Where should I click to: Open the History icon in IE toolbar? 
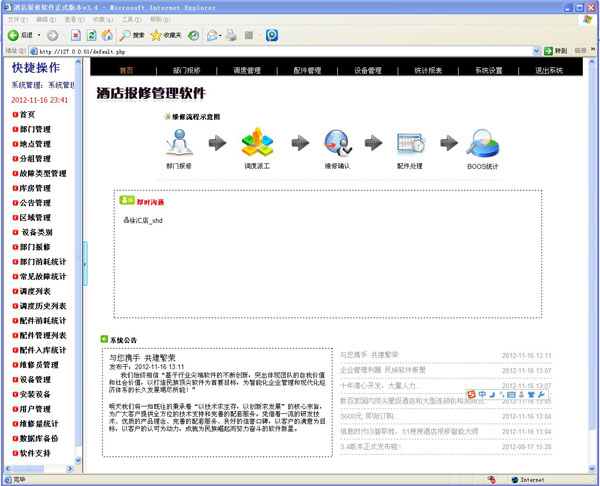(x=194, y=35)
